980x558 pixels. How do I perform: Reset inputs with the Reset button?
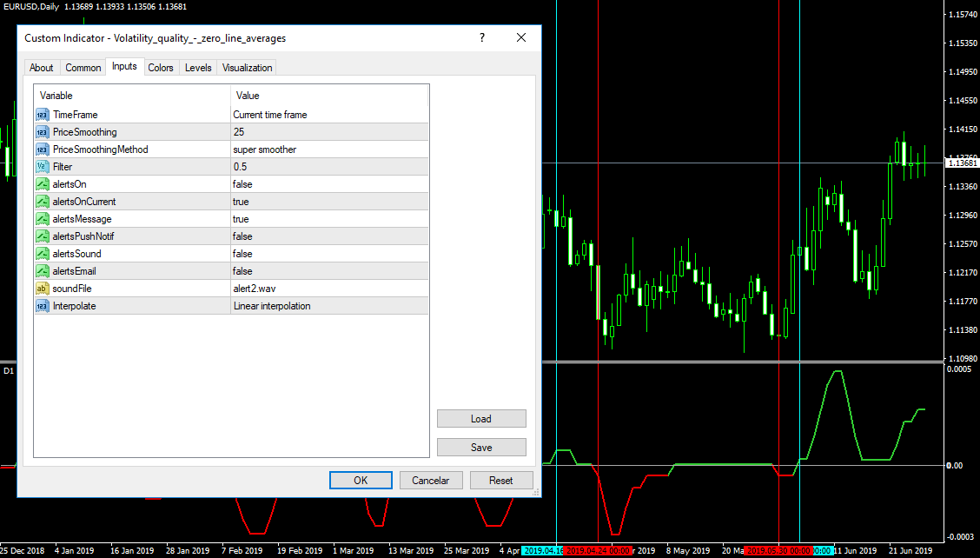[x=501, y=481]
